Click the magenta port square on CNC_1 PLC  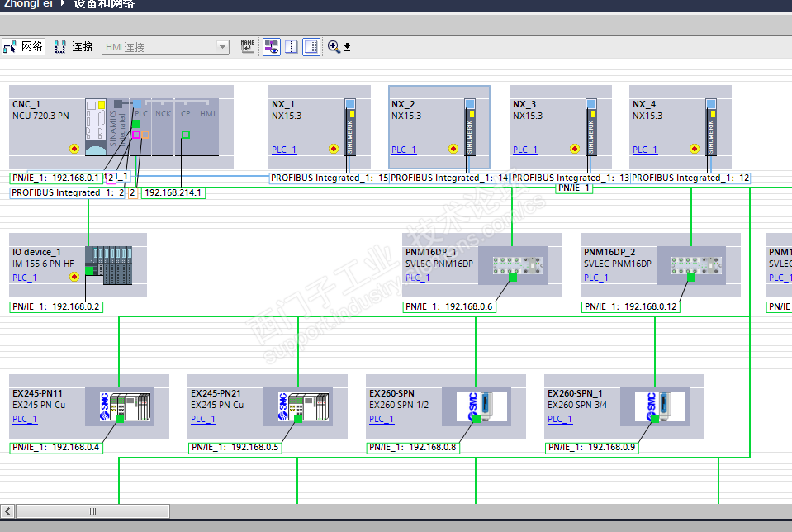click(x=136, y=135)
